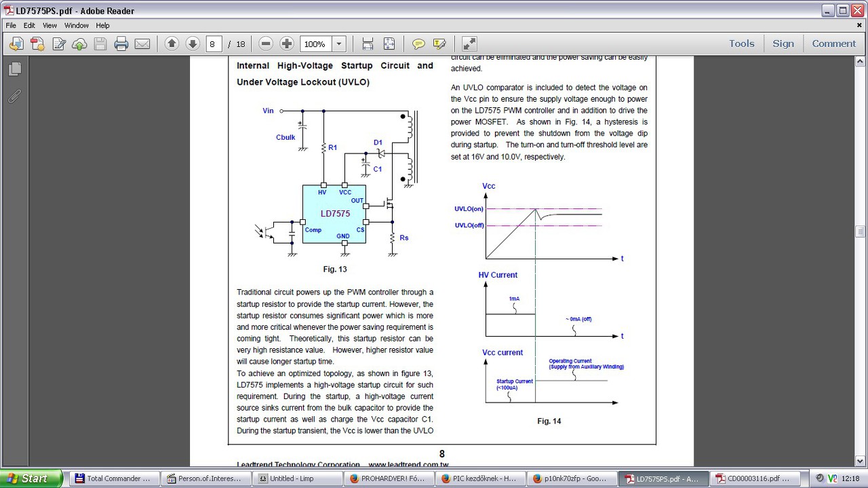This screenshot has width=868, height=488.
Task: Select the highlight text tool icon
Action: click(439, 44)
